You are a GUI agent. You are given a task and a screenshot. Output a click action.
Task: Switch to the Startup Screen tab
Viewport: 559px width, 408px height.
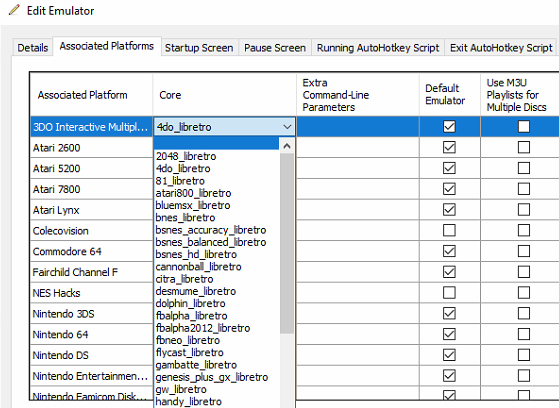click(x=199, y=47)
